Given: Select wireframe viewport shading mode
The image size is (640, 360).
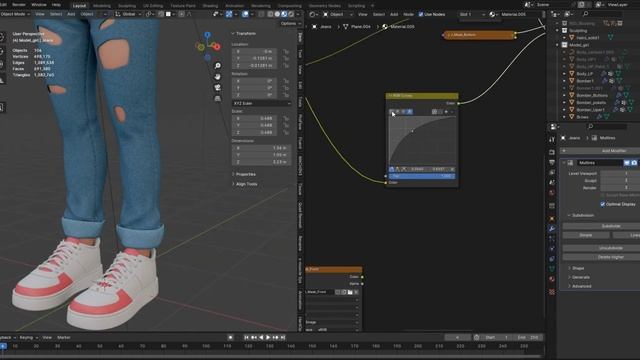Looking at the screenshot, I should click(x=270, y=14).
